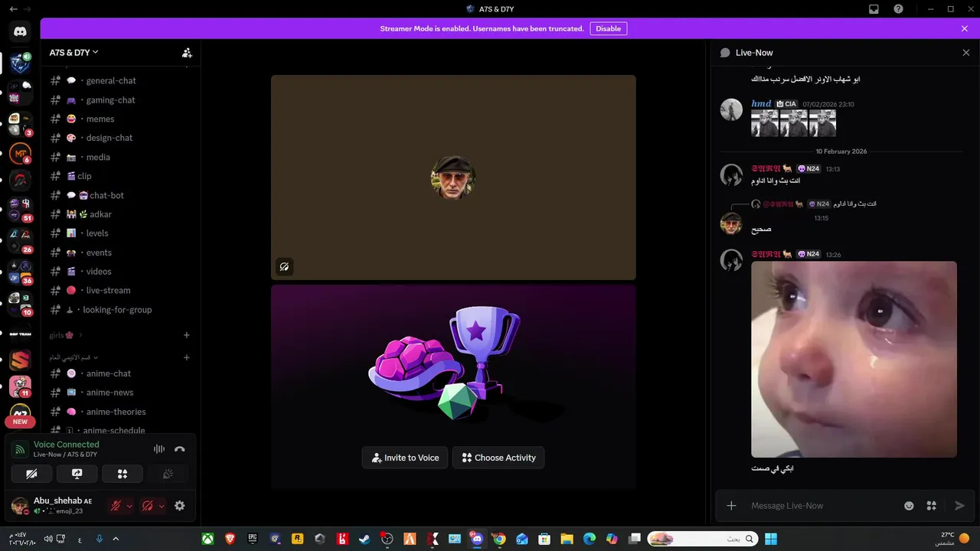The height and width of the screenshot is (551, 980).
Task: Click hmd's avatar in chat
Action: pos(731,109)
